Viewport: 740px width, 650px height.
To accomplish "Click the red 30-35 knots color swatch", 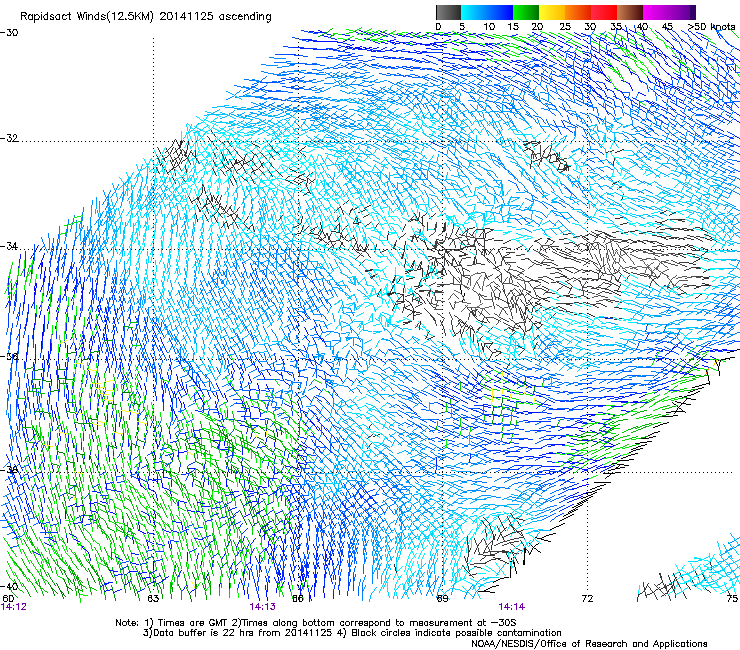I will point(604,12).
